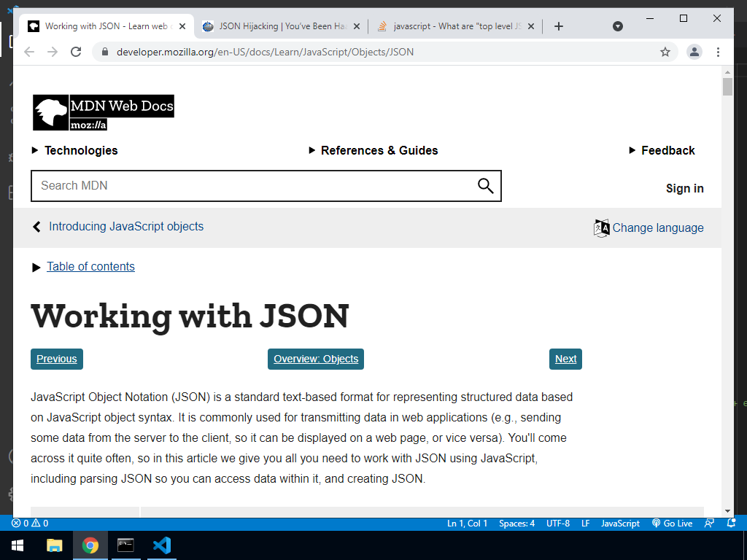Open the Command Prompt taskbar icon
The image size is (747, 560).
[125, 545]
